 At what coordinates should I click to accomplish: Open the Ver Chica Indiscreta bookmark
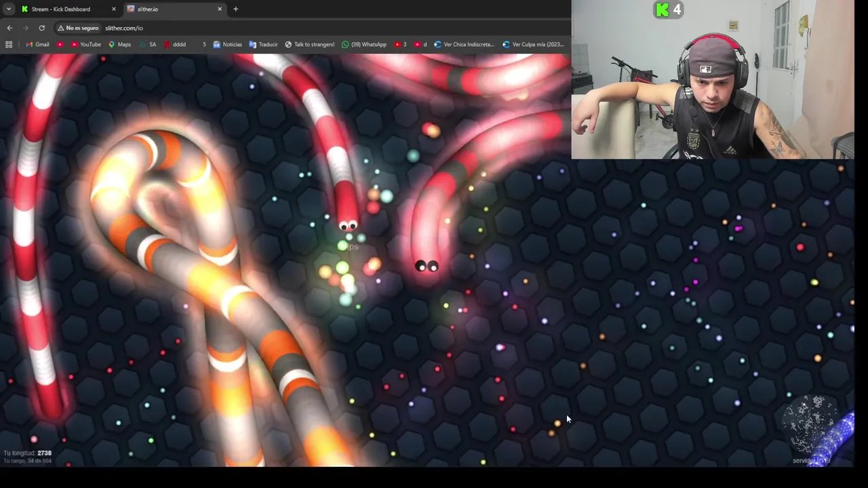tap(464, 44)
